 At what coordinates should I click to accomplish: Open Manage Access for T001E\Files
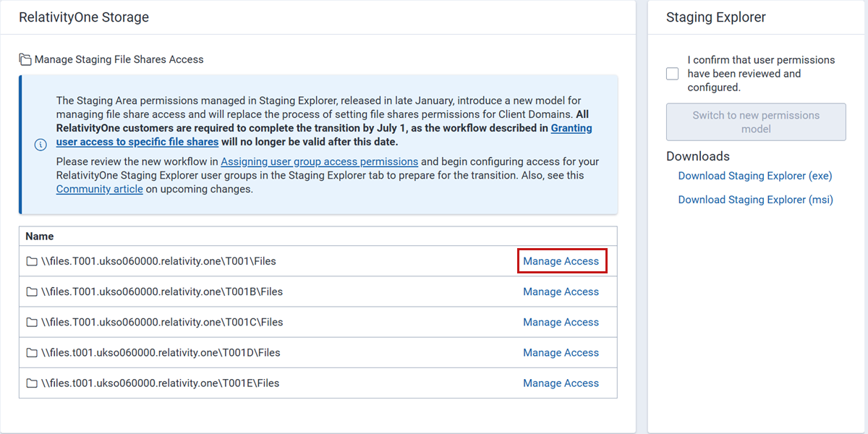coord(561,383)
